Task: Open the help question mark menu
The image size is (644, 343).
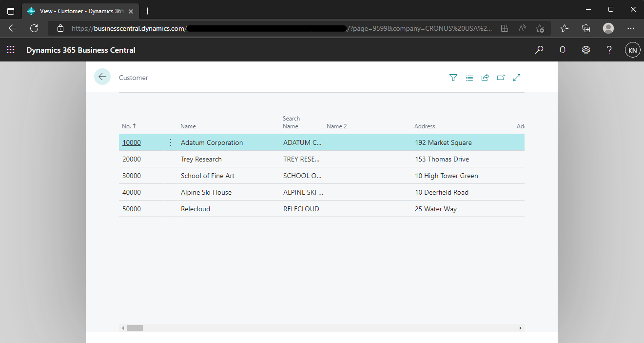Action: [x=609, y=50]
